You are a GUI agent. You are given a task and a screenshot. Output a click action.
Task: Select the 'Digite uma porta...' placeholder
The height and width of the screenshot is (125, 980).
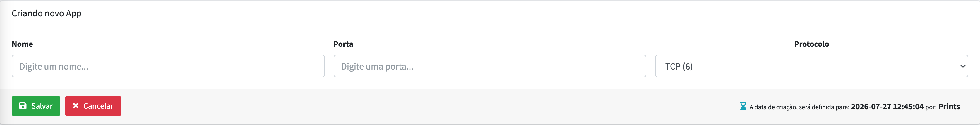(x=377, y=67)
